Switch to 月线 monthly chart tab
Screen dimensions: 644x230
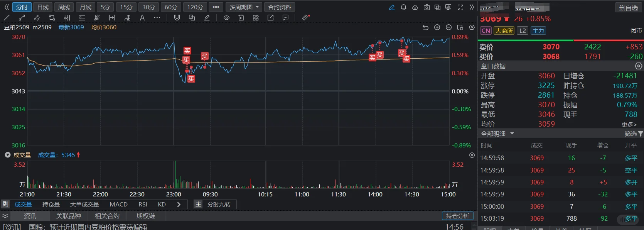point(85,7)
